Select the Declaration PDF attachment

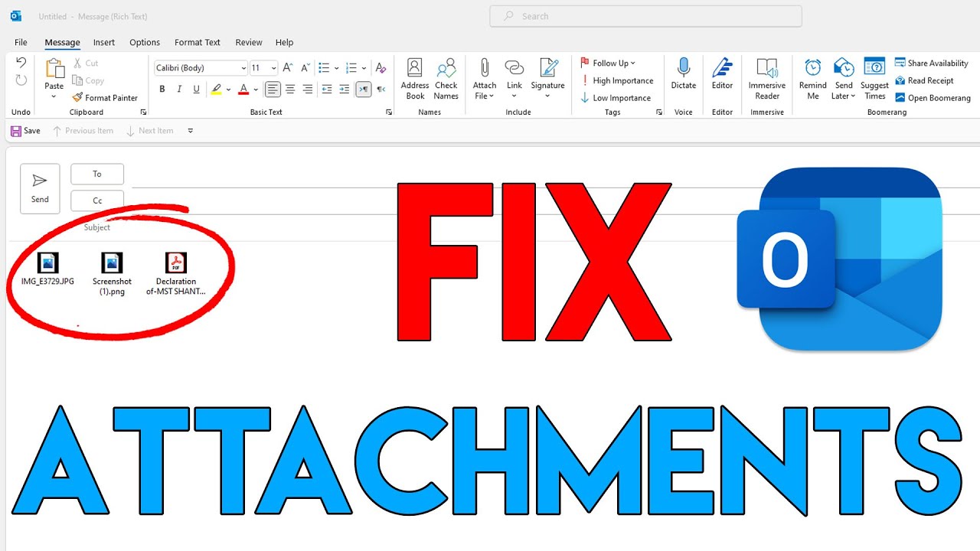click(176, 274)
